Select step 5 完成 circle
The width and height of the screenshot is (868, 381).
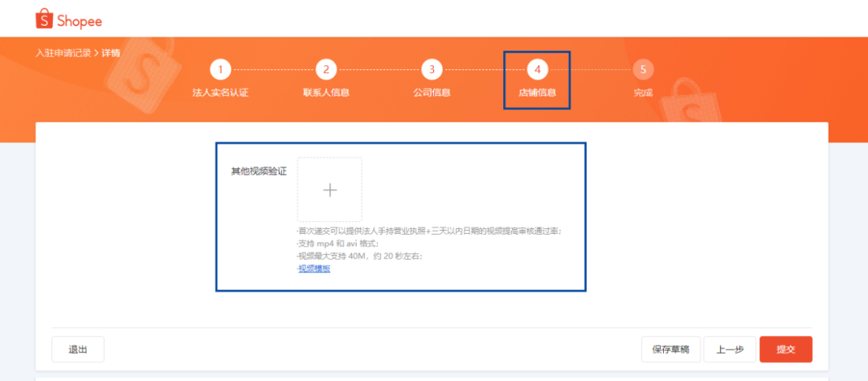pos(643,70)
